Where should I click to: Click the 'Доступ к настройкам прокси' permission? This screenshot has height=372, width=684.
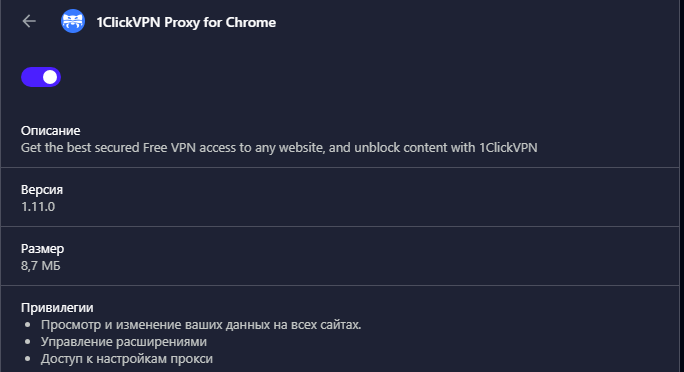[x=127, y=359]
